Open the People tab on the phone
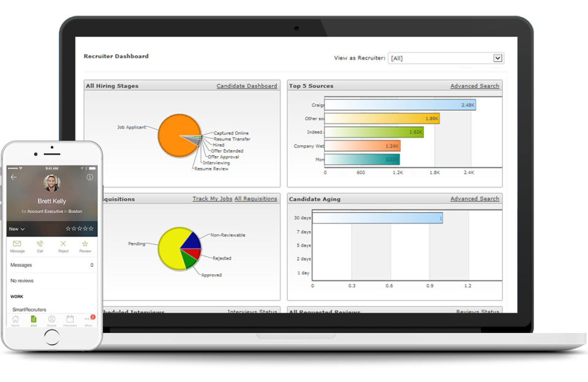The height and width of the screenshot is (382, 588). point(51,320)
